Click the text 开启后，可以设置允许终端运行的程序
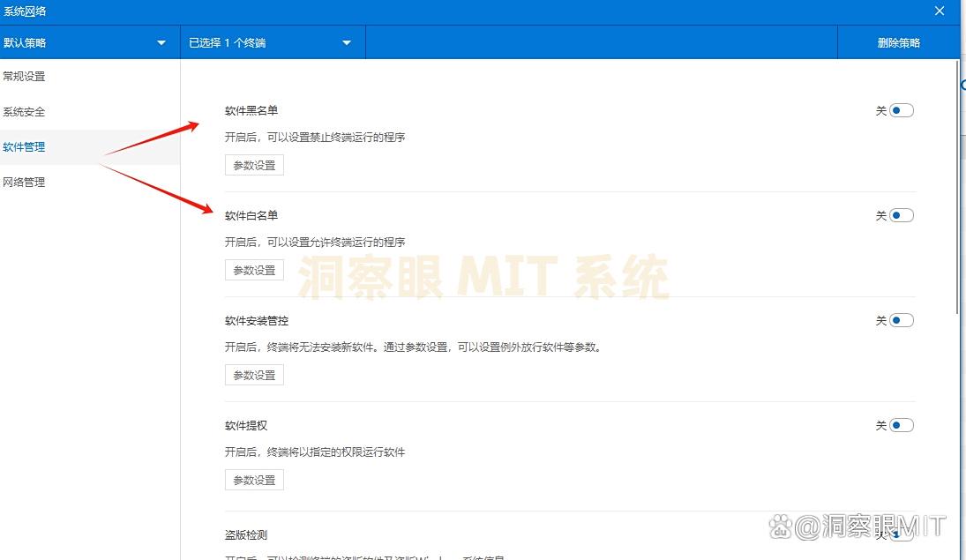This screenshot has height=560, width=966. pyautogui.click(x=315, y=243)
